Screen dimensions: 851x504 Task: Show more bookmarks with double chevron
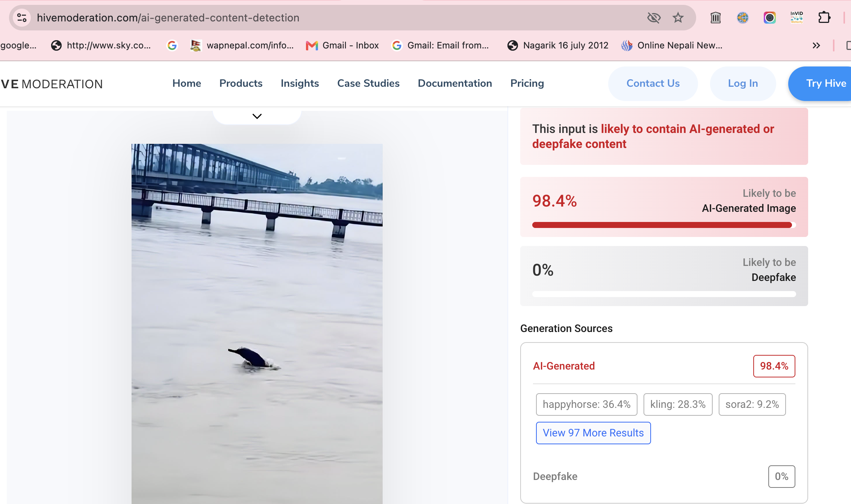coord(816,45)
